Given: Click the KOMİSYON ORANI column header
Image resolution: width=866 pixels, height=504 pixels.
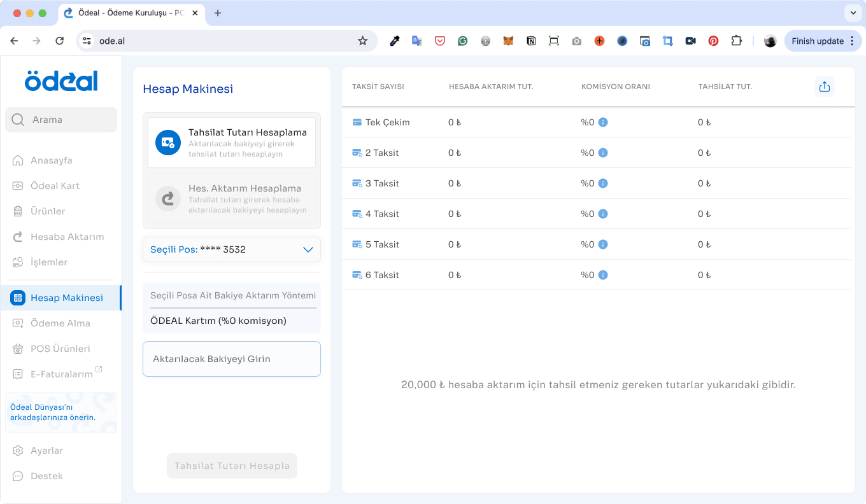Looking at the screenshot, I should pyautogui.click(x=616, y=87).
